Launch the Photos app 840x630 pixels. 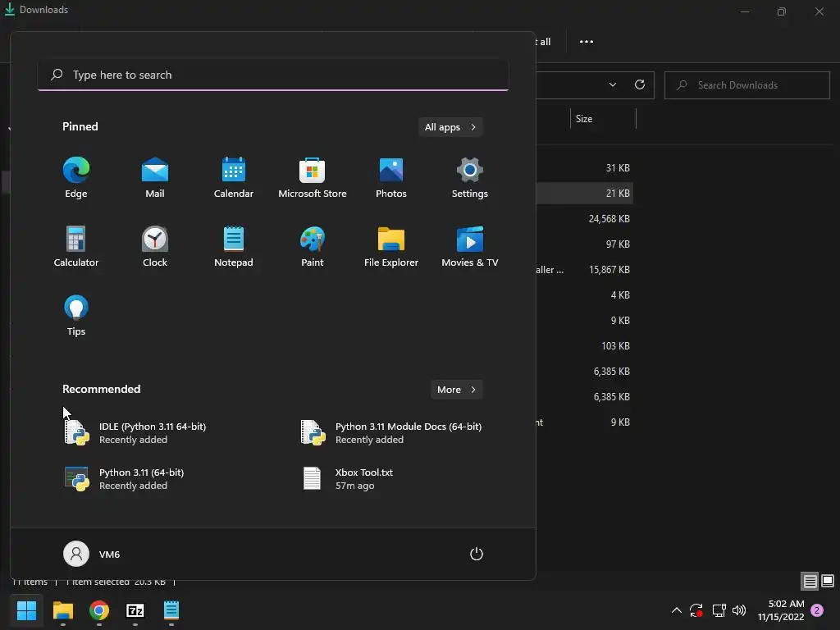[x=391, y=177]
